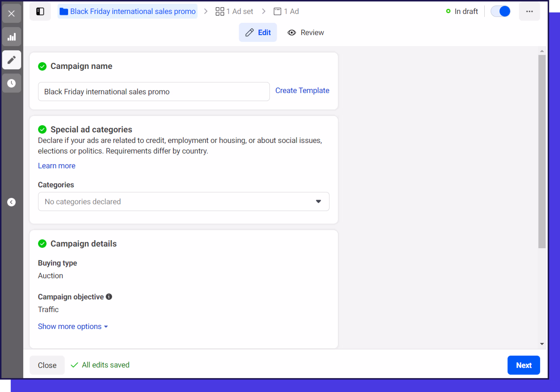Close the campaign editor with the X icon

[11, 13]
